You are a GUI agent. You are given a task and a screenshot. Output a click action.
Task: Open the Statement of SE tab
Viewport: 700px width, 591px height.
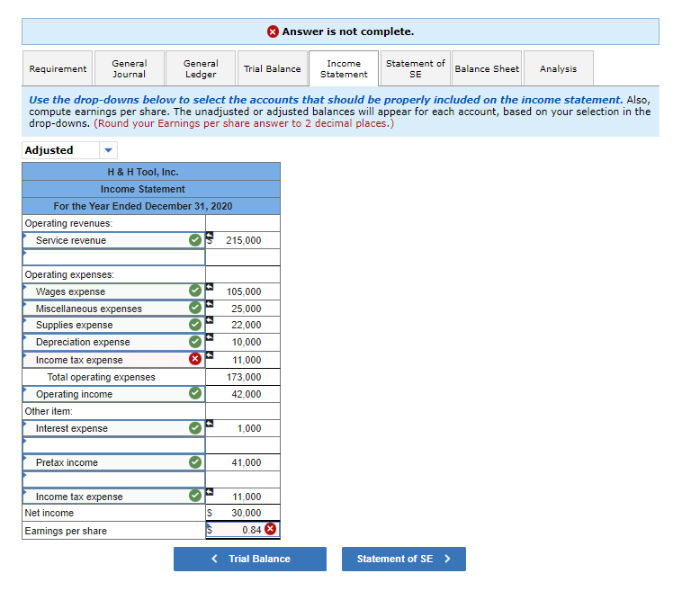point(415,68)
